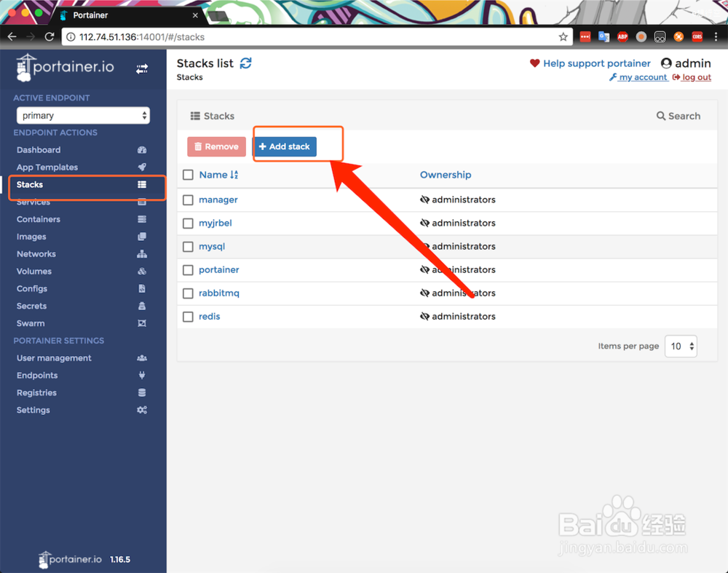This screenshot has width=728, height=573.
Task: Click the browser back arrow
Action: pos(12,36)
